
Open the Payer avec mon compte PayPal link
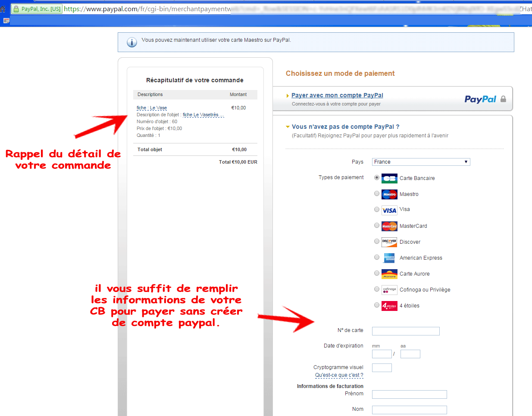pos(337,95)
